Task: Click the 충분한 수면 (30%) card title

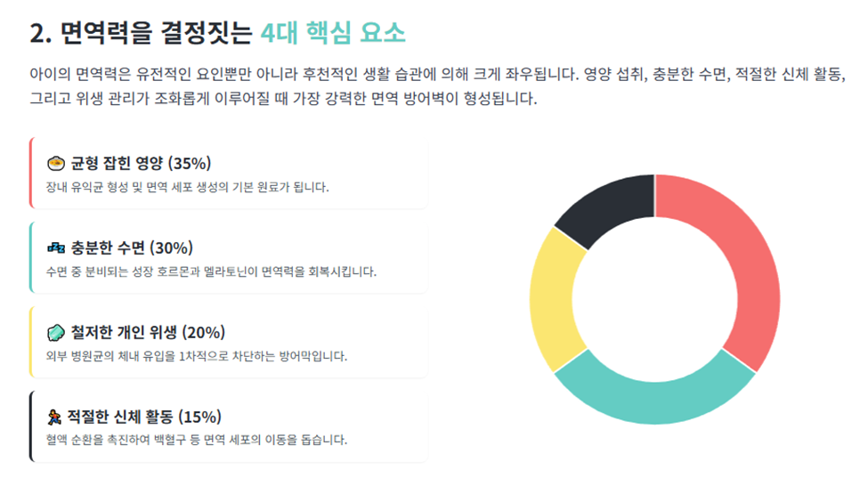Action: (132, 247)
